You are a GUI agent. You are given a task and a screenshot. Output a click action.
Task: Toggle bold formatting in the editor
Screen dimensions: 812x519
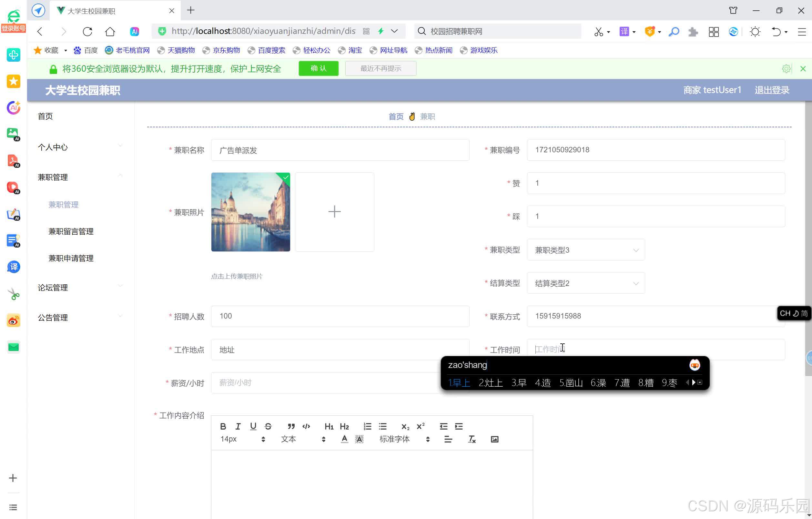coord(223,426)
